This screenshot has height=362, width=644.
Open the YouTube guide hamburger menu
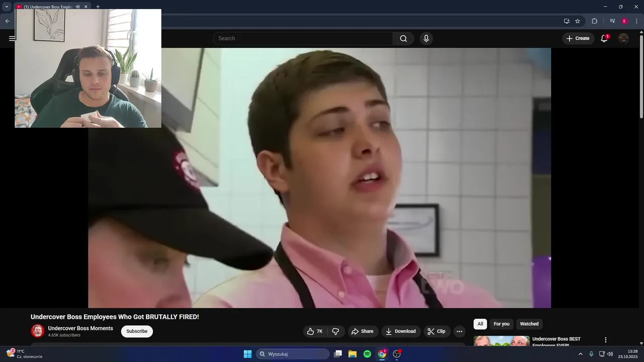(12, 38)
